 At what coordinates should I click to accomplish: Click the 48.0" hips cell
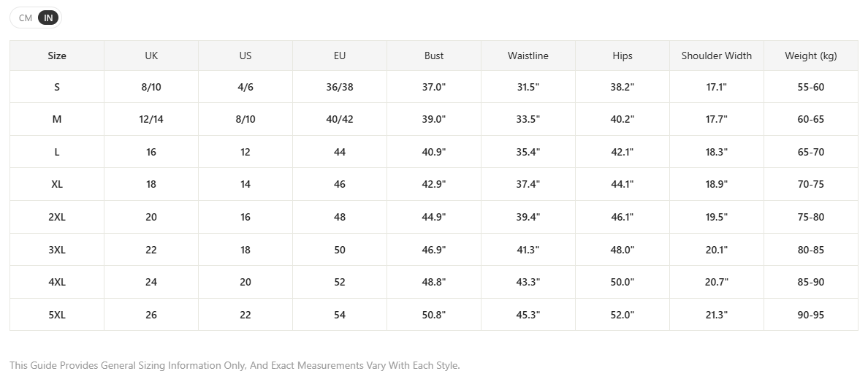(x=623, y=250)
